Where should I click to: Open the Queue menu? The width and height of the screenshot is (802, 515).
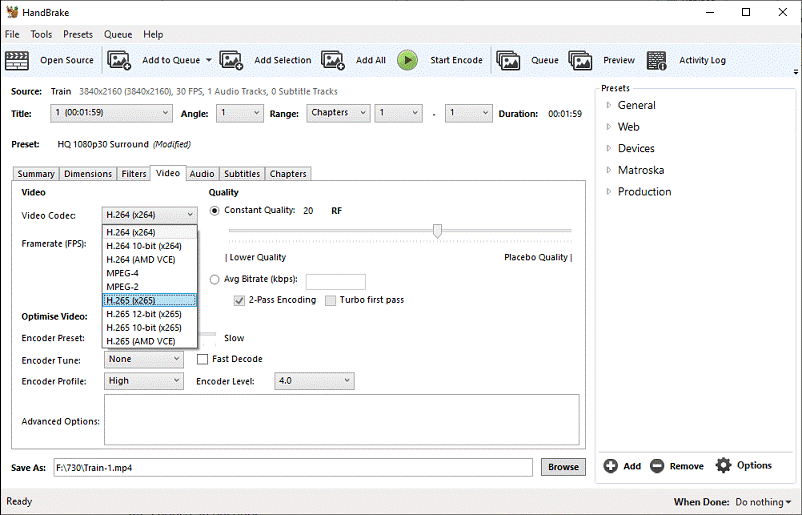[118, 34]
